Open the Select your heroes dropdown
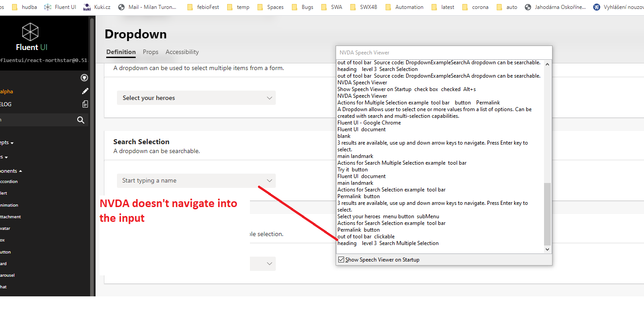 pyautogui.click(x=196, y=98)
